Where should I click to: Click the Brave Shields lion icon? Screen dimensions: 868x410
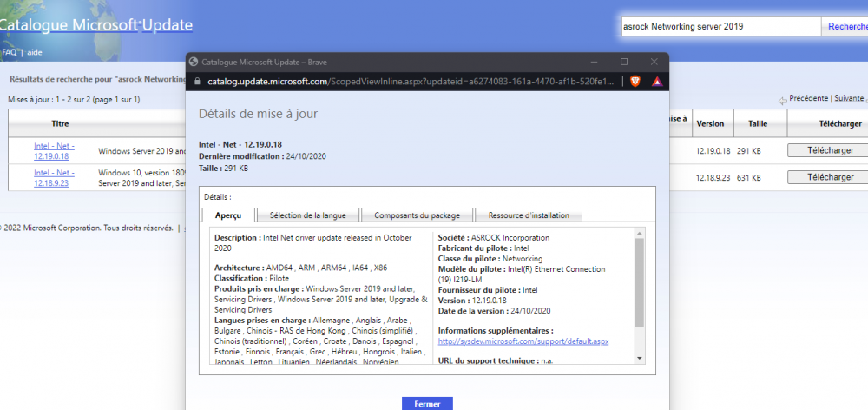[x=635, y=82]
